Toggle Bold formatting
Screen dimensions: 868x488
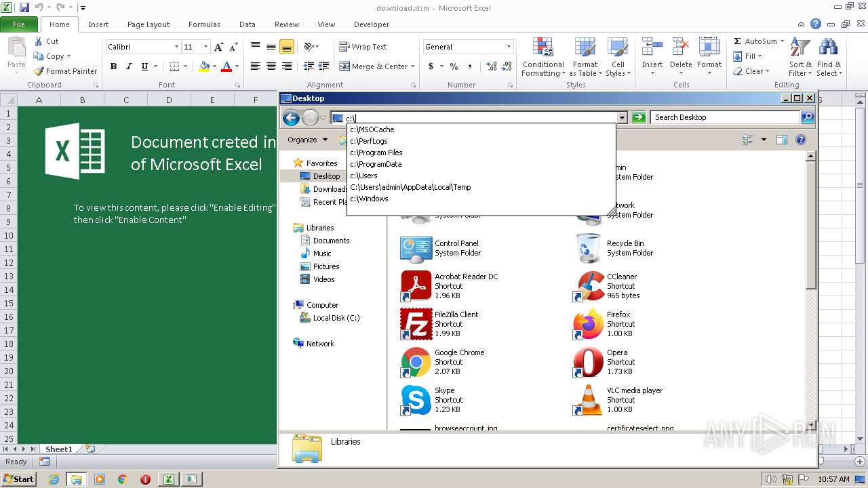113,66
